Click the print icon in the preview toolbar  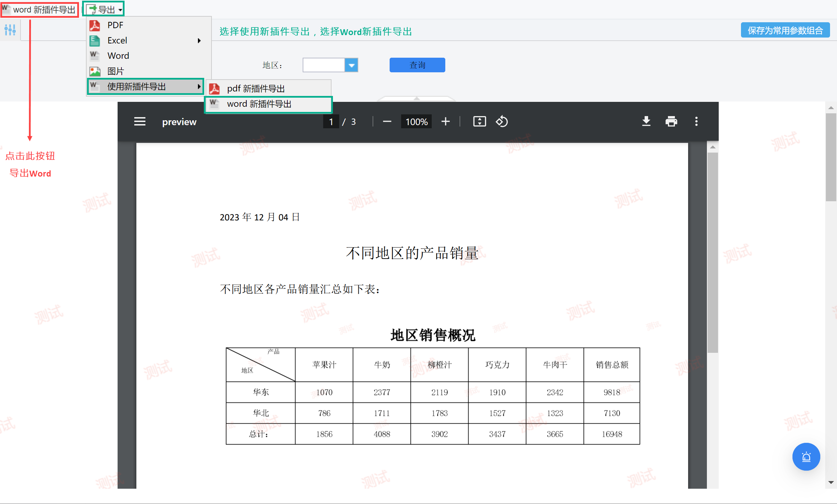tap(671, 122)
